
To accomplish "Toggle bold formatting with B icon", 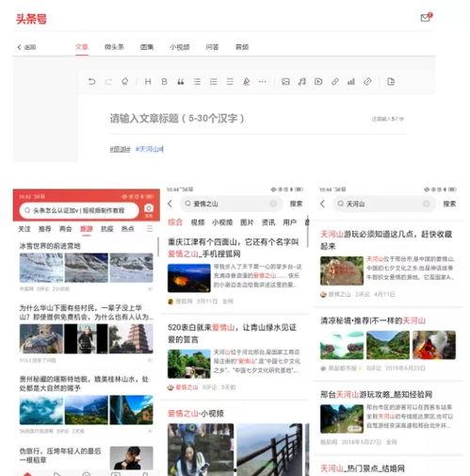I will pyautogui.click(x=164, y=82).
